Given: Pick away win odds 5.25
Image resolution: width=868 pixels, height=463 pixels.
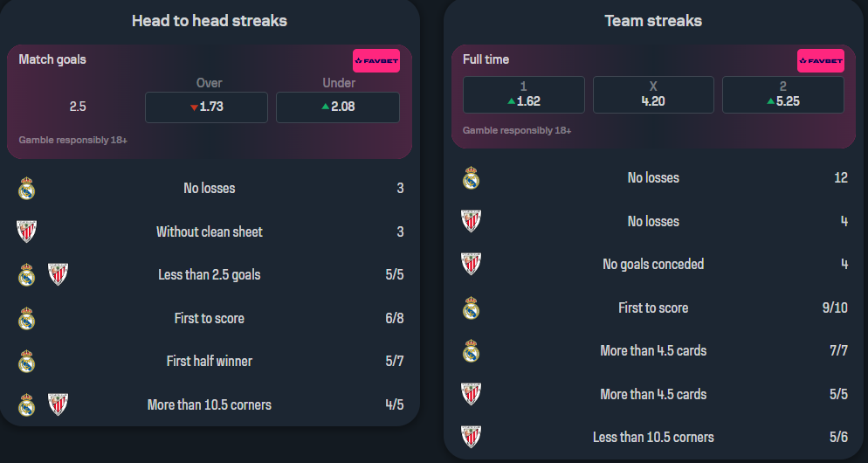Looking at the screenshot, I should click(782, 95).
